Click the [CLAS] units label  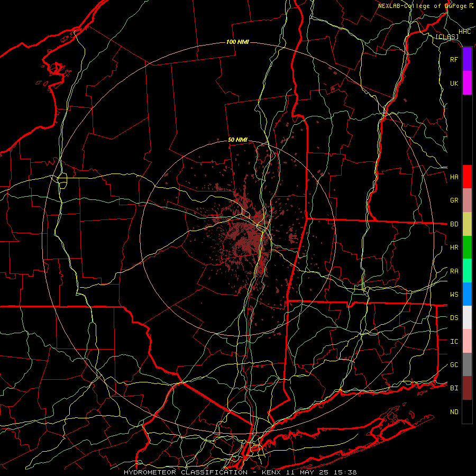click(x=447, y=37)
